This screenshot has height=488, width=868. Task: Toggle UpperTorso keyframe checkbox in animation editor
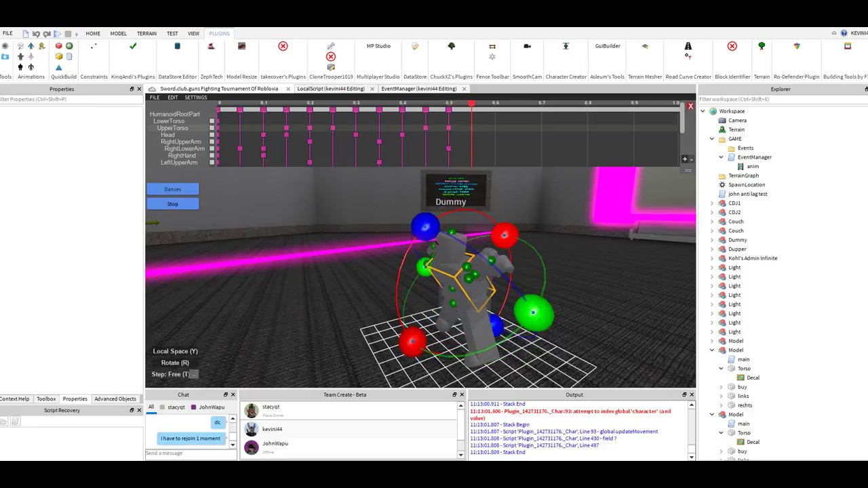click(x=212, y=128)
